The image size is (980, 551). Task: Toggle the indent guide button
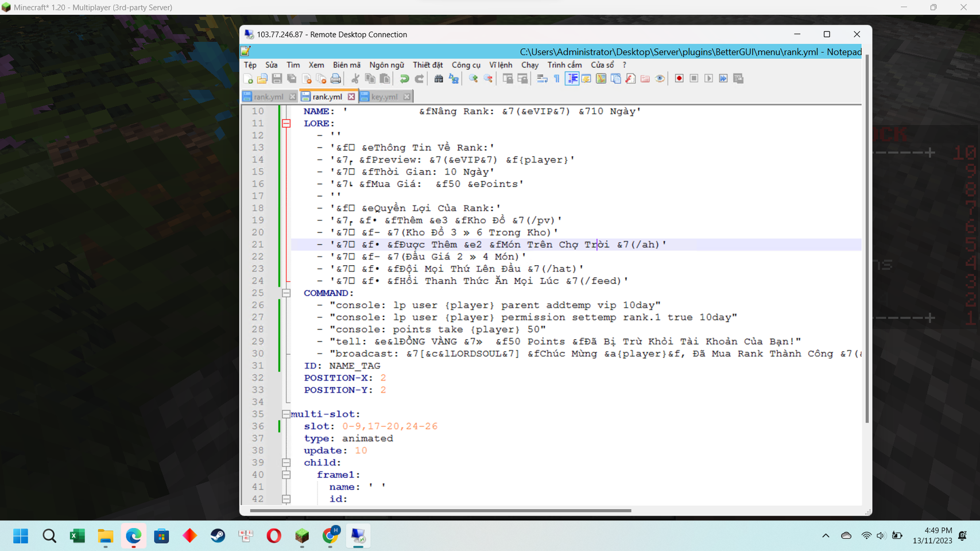[572, 79]
